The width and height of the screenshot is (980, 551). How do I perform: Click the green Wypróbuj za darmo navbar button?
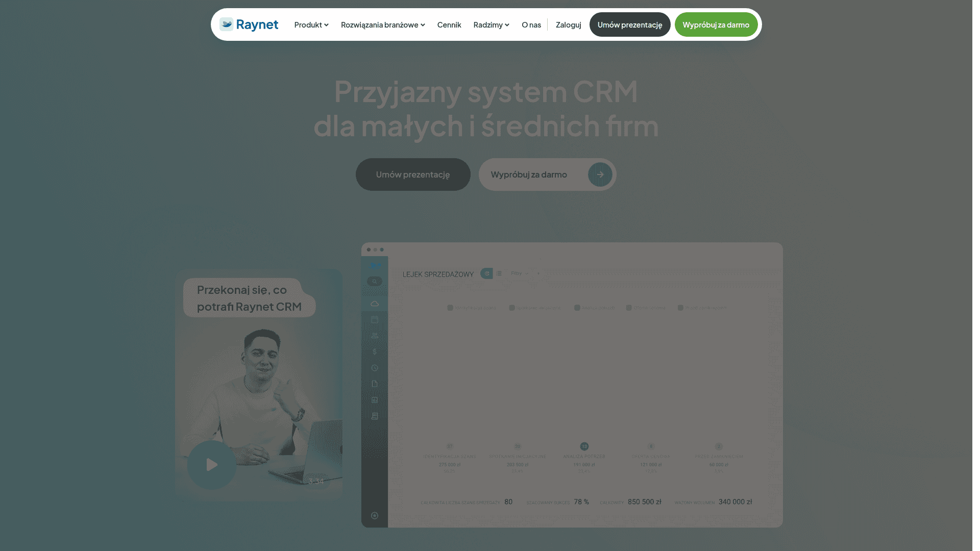point(716,24)
